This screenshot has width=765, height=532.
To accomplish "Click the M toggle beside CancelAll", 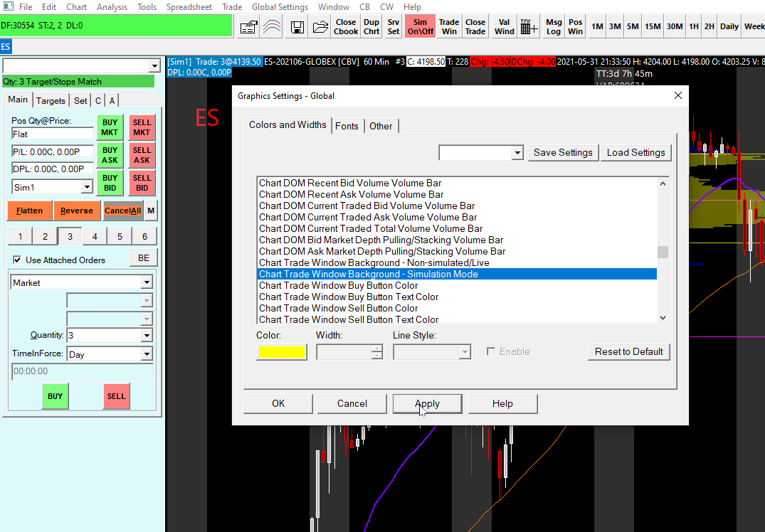I will coord(151,211).
